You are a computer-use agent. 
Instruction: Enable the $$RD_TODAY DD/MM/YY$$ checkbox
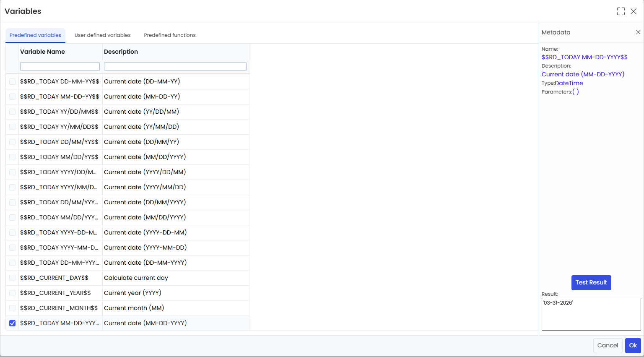(13, 142)
